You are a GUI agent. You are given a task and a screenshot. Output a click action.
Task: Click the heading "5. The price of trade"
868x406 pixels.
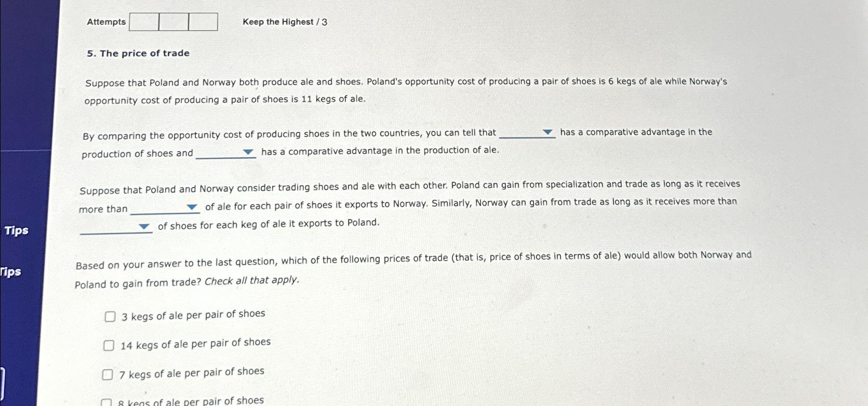click(x=138, y=53)
